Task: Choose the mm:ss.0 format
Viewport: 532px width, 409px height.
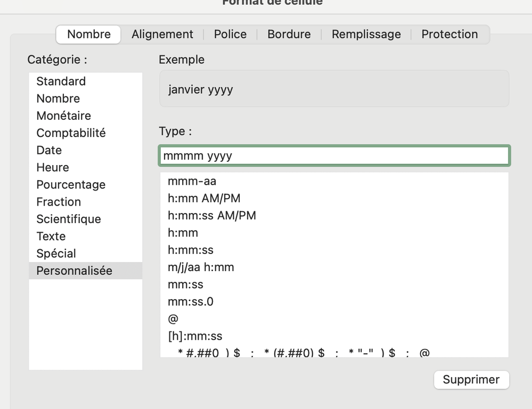Action: [190, 302]
